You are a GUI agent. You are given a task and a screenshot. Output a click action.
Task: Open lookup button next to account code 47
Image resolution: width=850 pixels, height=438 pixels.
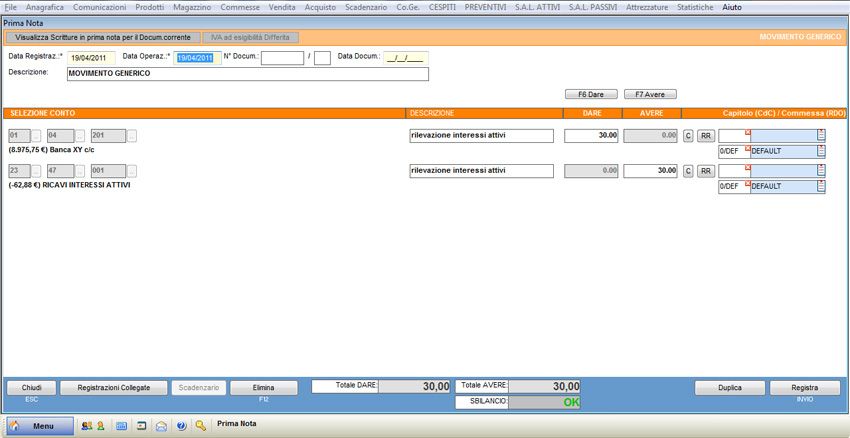point(80,172)
